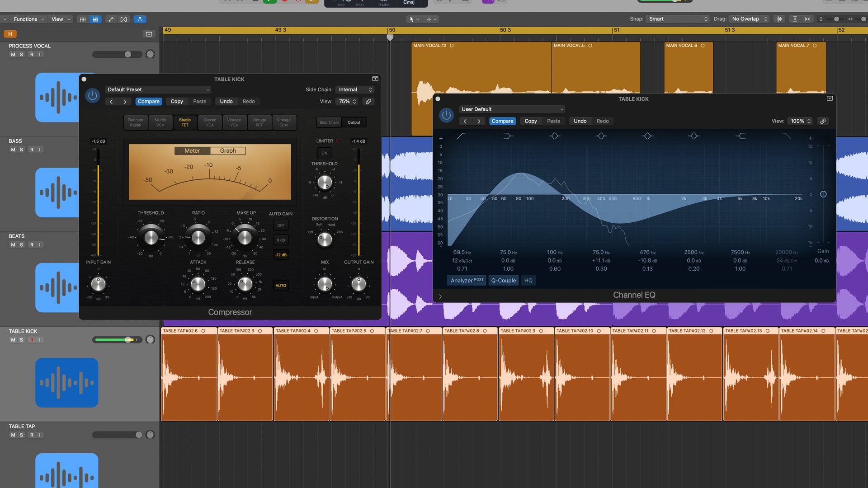
Task: Toggle the HQ button in Channel EQ
Action: (528, 281)
